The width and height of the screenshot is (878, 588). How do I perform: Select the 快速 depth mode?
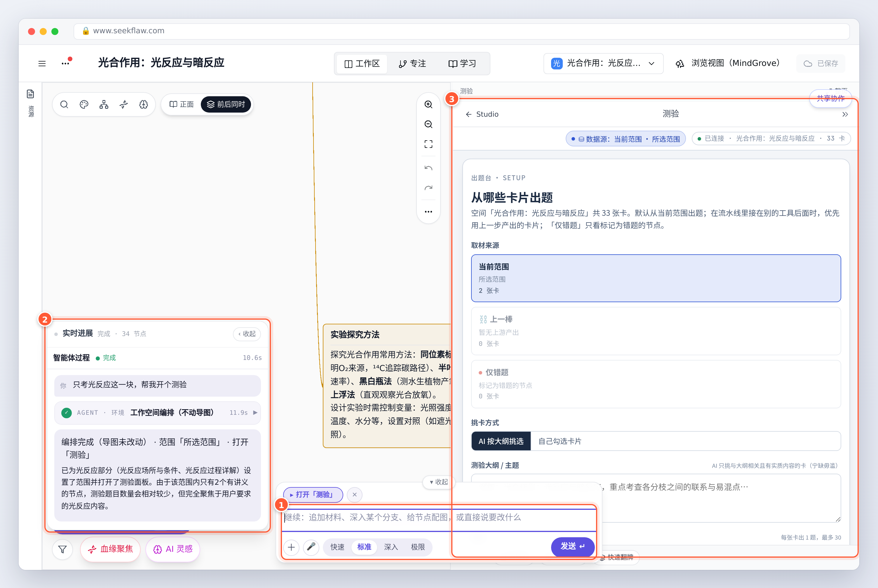point(337,547)
